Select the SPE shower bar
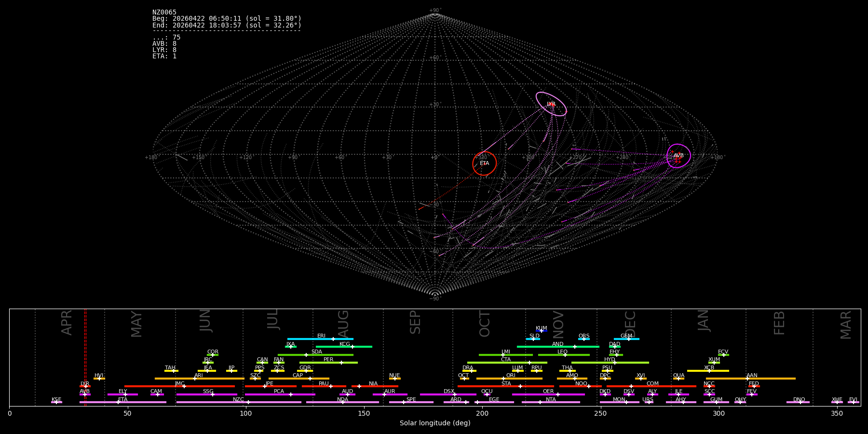Image resolution: width=868 pixels, height=434 pixels. [x=411, y=402]
